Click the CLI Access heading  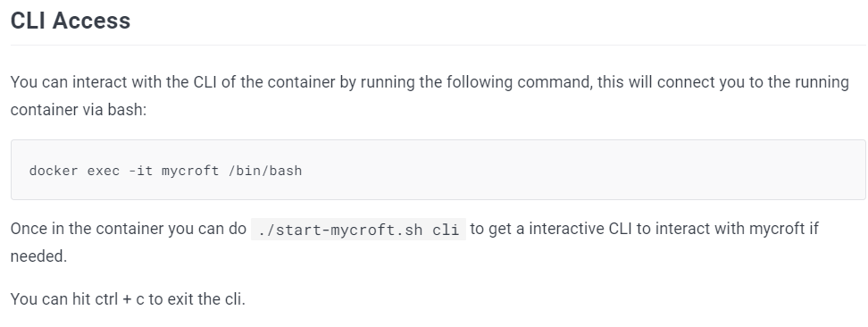click(x=71, y=21)
